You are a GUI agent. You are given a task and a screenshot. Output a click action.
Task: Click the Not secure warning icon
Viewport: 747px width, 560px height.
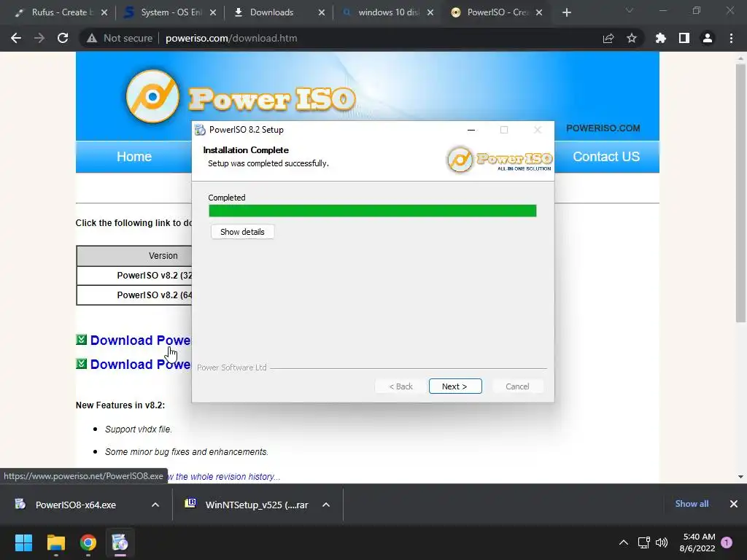click(x=92, y=38)
